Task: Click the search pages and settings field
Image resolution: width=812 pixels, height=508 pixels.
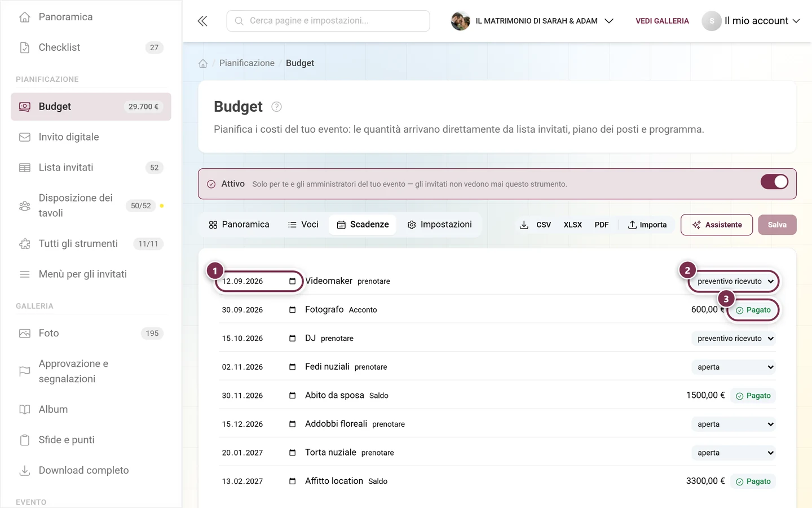Action: (328, 21)
